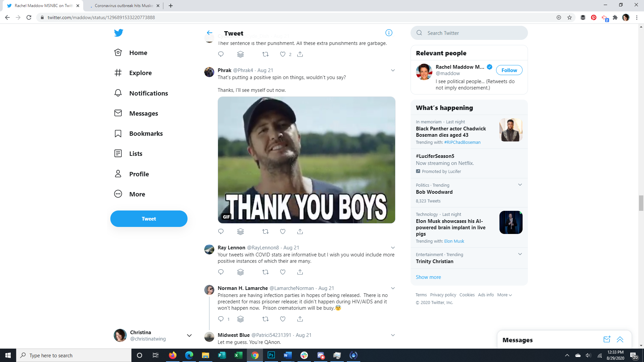Screen dimensions: 644x362
Task: Open Christina account switcher chevron
Action: [x=189, y=336]
